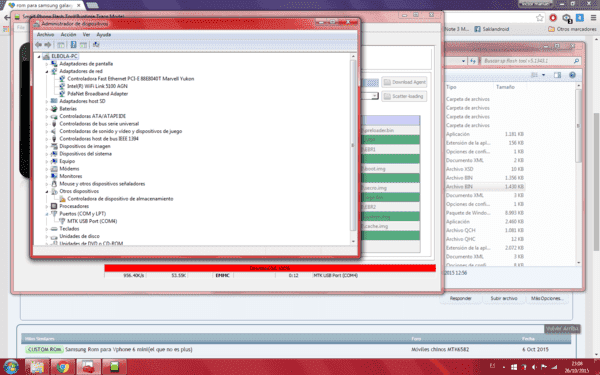Open the dropdown left of Scatter-loading
This screenshot has height=375, width=600.
(x=375, y=96)
